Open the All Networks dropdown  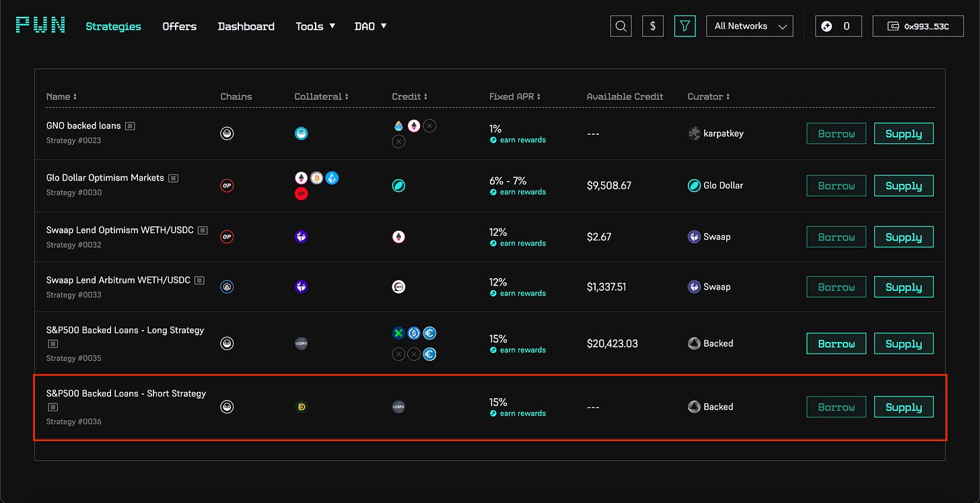pos(749,26)
